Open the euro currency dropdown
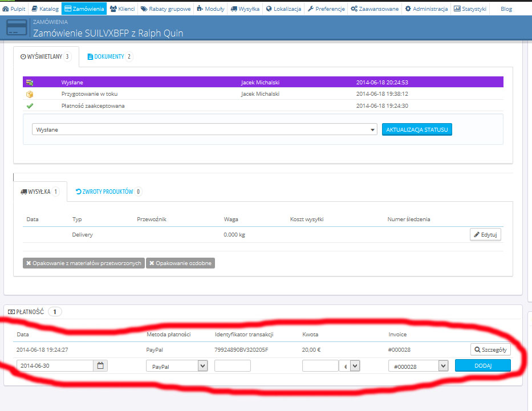This screenshot has height=411, width=532. (350, 366)
